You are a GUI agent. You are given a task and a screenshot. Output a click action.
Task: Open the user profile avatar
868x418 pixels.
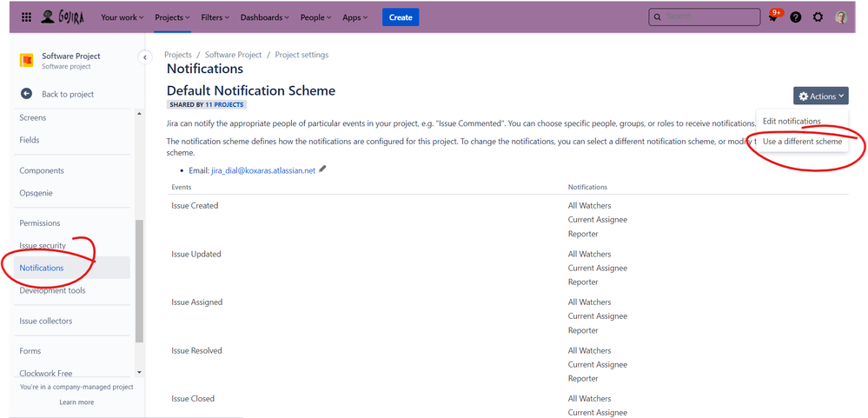pyautogui.click(x=841, y=17)
